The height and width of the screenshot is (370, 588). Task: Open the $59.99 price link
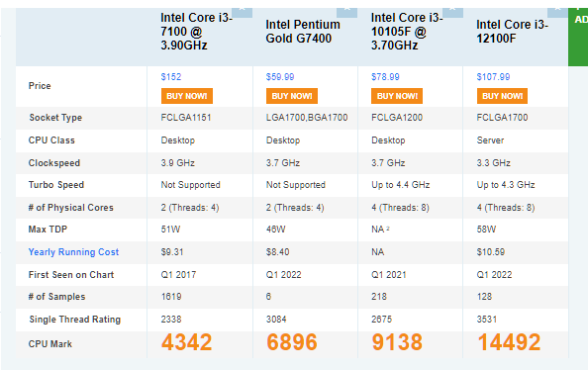tap(280, 77)
